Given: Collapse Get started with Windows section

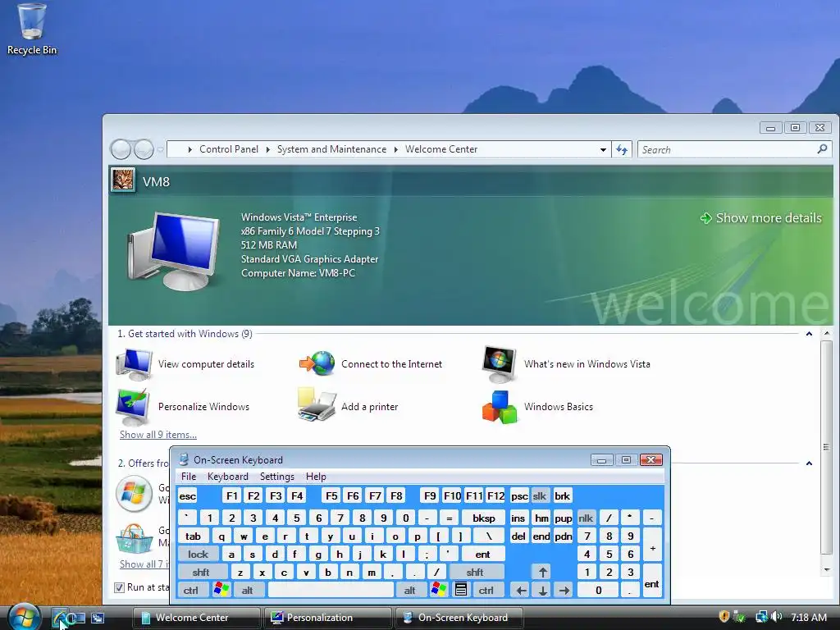Looking at the screenshot, I should [809, 334].
